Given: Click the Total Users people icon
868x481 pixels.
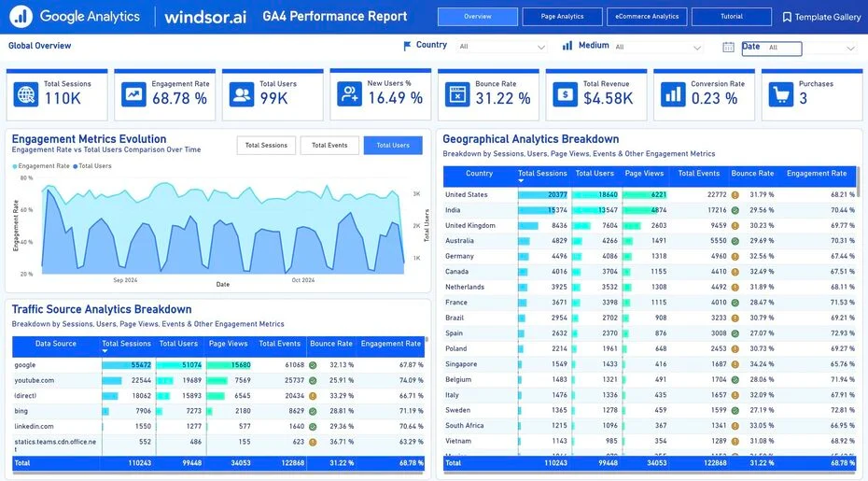Looking at the screenshot, I should tap(242, 94).
